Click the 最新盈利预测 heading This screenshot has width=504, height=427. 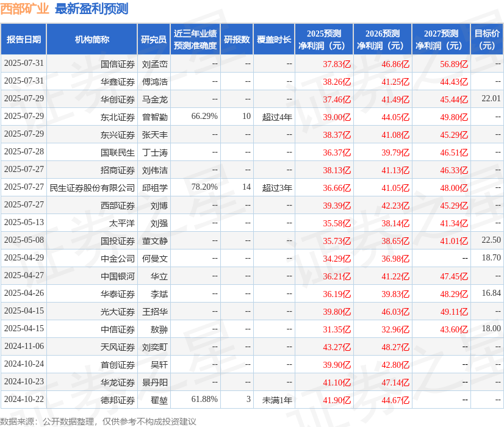coord(92,9)
